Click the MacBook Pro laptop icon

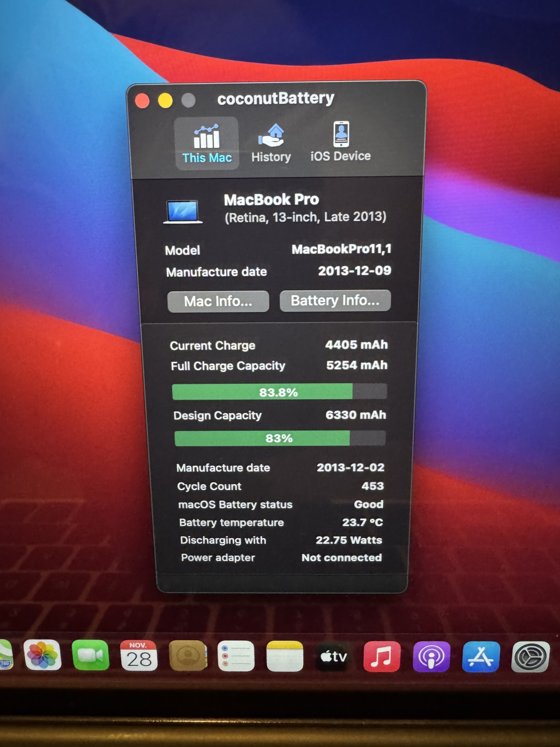(x=183, y=211)
